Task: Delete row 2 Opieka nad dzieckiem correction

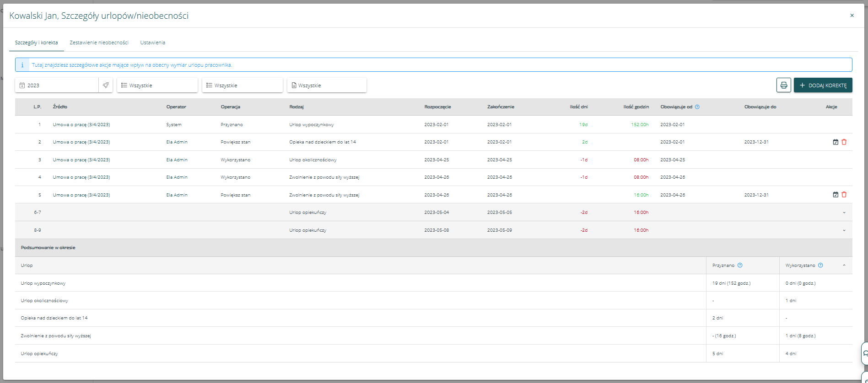Action: coord(844,142)
